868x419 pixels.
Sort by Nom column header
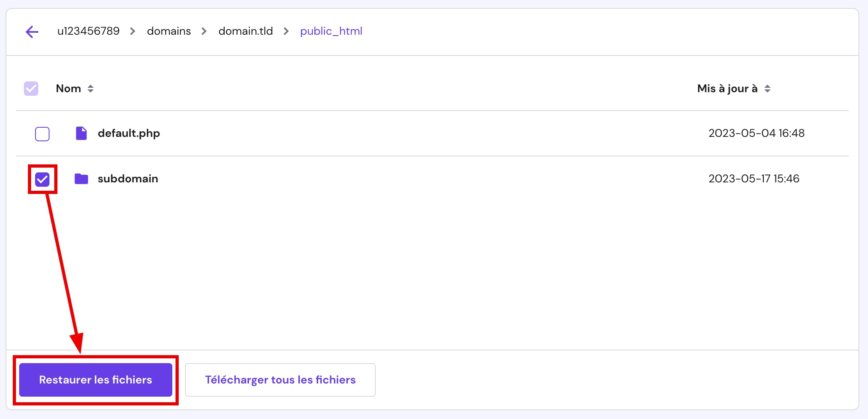point(68,89)
